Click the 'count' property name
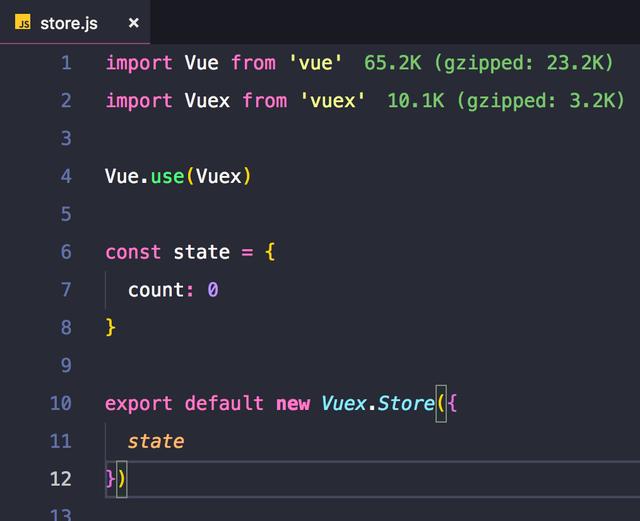Viewport: 640px width, 521px height. point(156,290)
